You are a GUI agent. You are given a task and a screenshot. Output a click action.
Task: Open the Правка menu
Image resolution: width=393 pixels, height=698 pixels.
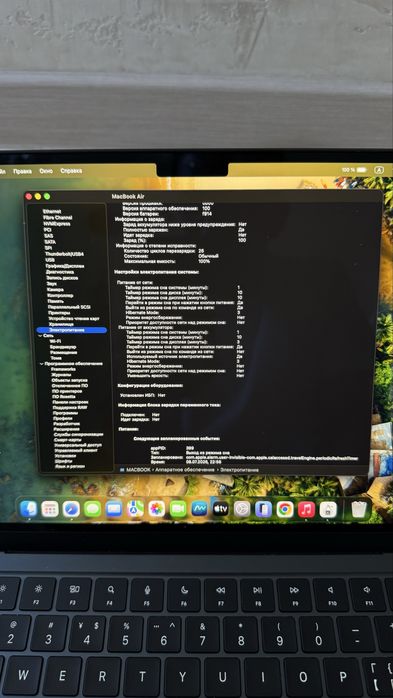point(22,171)
